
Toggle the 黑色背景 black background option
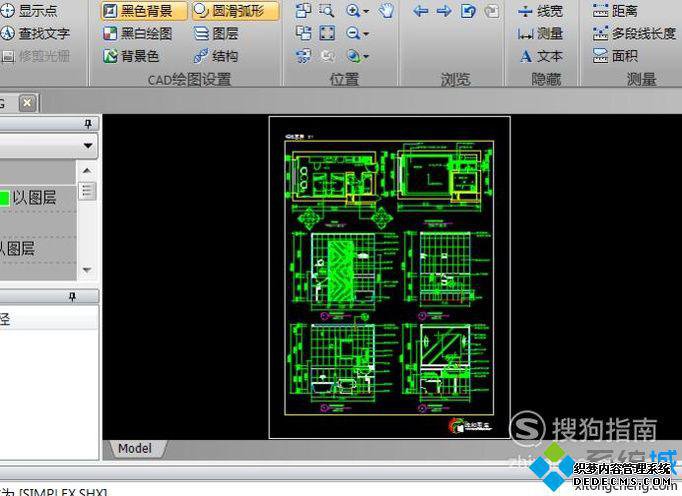144,11
